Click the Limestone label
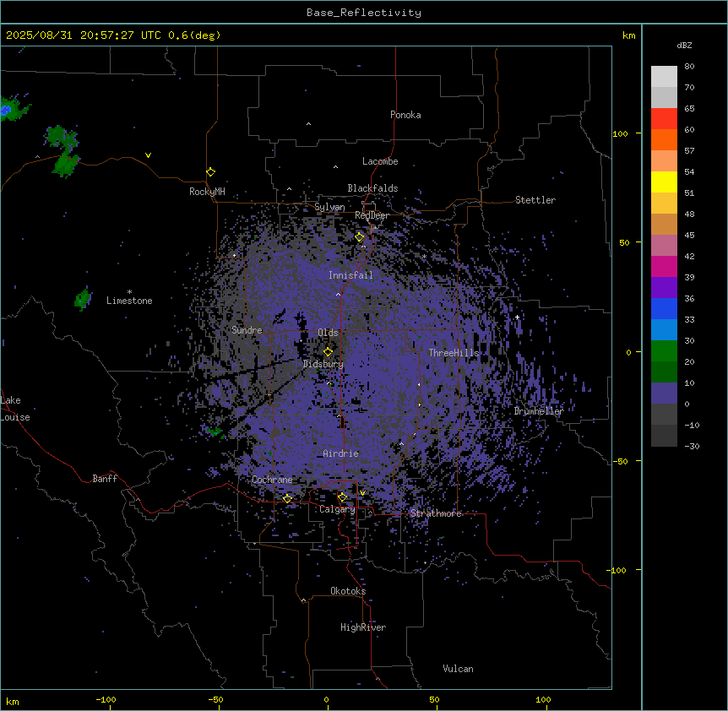 [129, 301]
